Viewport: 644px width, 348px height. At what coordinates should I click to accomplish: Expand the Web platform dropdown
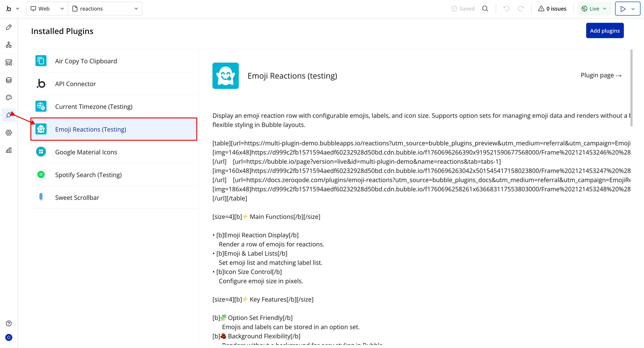47,9
